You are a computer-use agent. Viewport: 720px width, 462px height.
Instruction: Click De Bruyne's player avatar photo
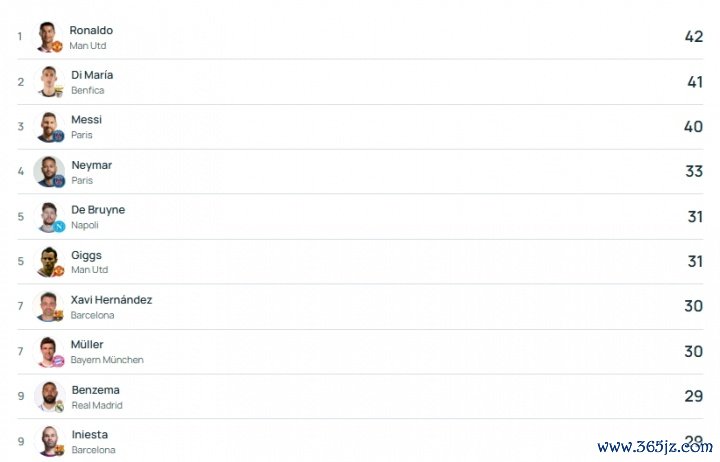(49, 216)
